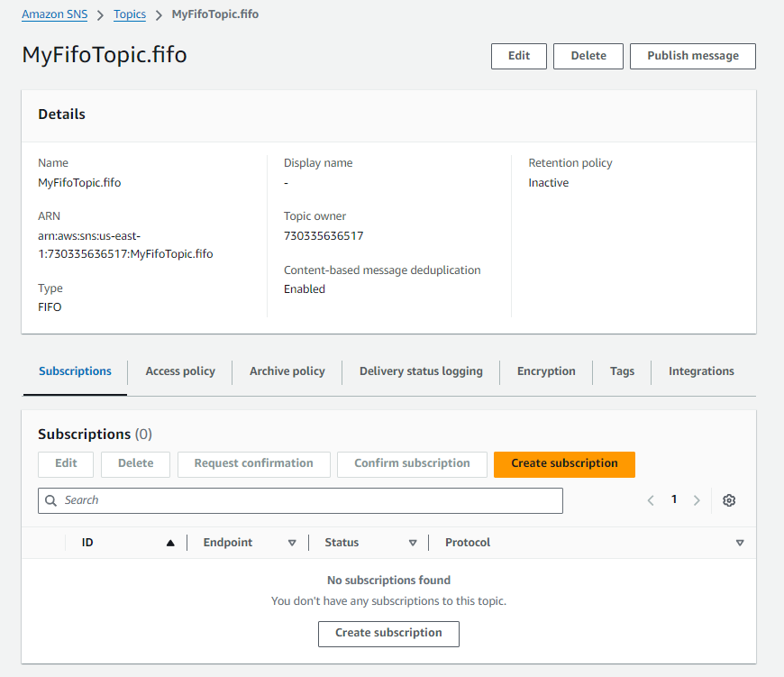The image size is (784, 677).
Task: Open the Archive policy tab
Action: tap(287, 371)
